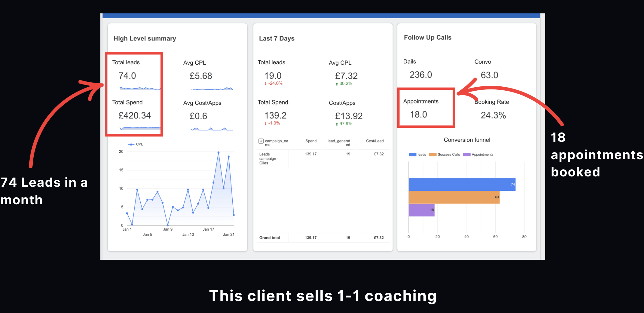Click the Appointments 18.0 scorecard
Image resolution: width=644 pixels, height=313 pixels.
(426, 108)
